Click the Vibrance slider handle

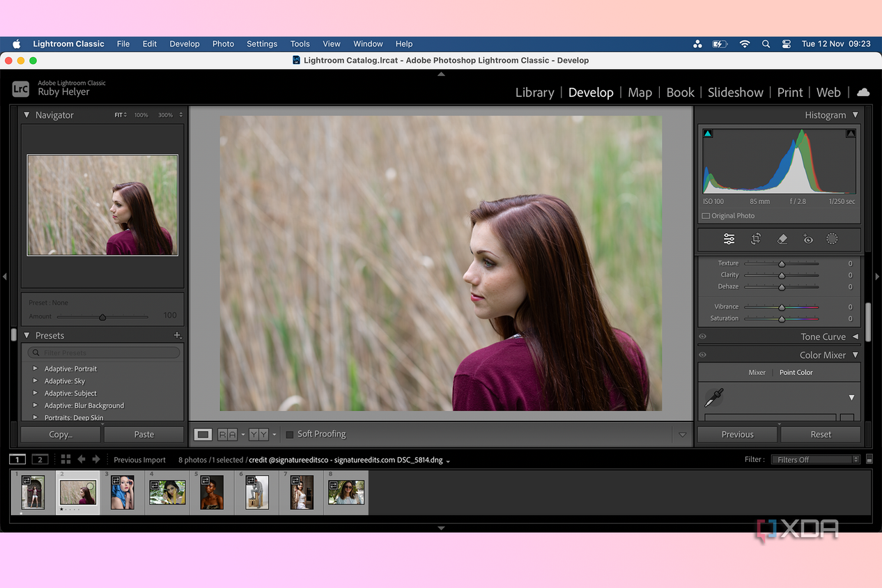click(782, 307)
